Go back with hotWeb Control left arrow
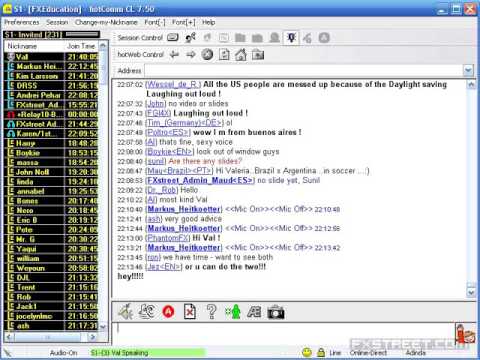This screenshot has width=480, height=360. point(174,54)
